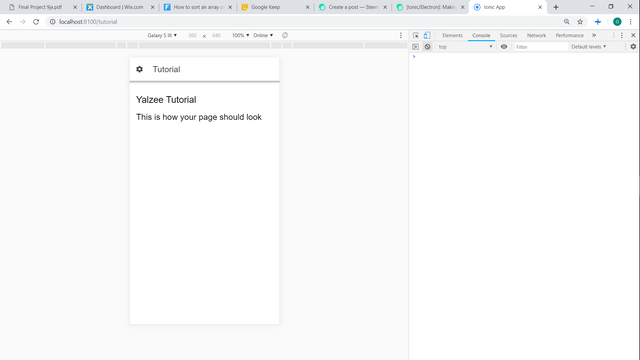640x360 pixels.
Task: Toggle the device toolbar icon in DevTools
Action: click(x=427, y=36)
